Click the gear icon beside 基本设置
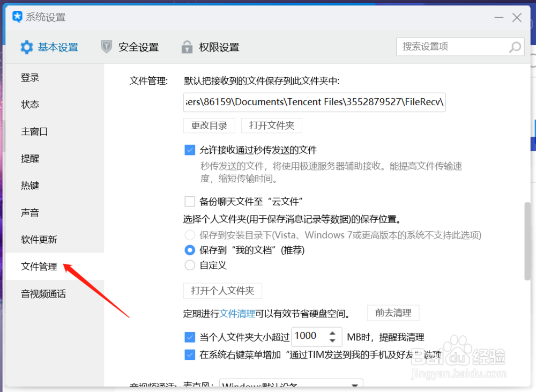Screen dimensions: 536x392 pyautogui.click(x=27, y=47)
